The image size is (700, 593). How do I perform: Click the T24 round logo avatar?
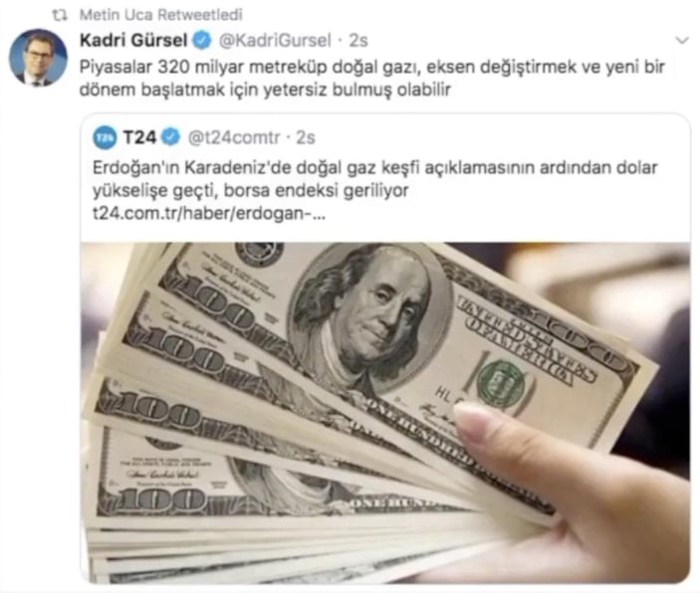[105, 137]
